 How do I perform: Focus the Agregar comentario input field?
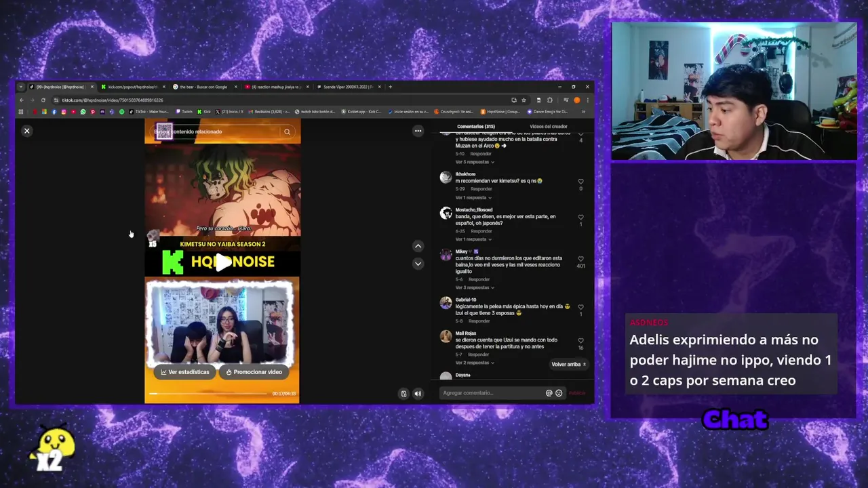click(x=492, y=393)
